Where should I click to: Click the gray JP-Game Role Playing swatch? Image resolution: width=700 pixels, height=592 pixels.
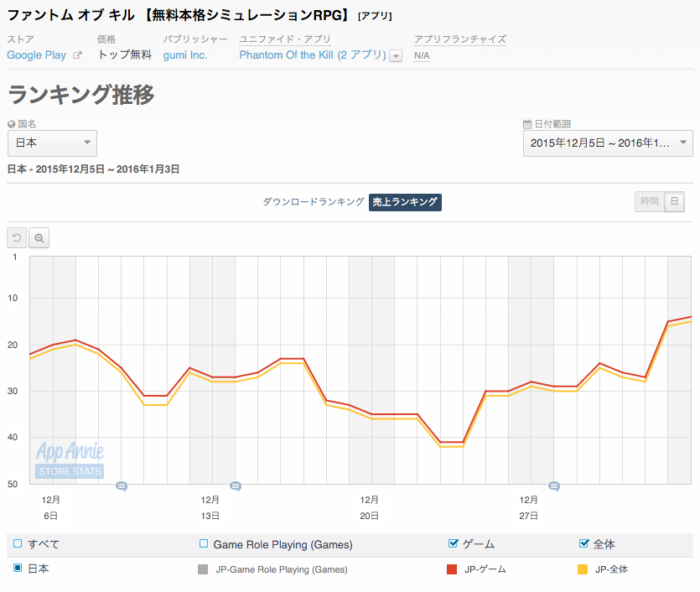pyautogui.click(x=203, y=569)
